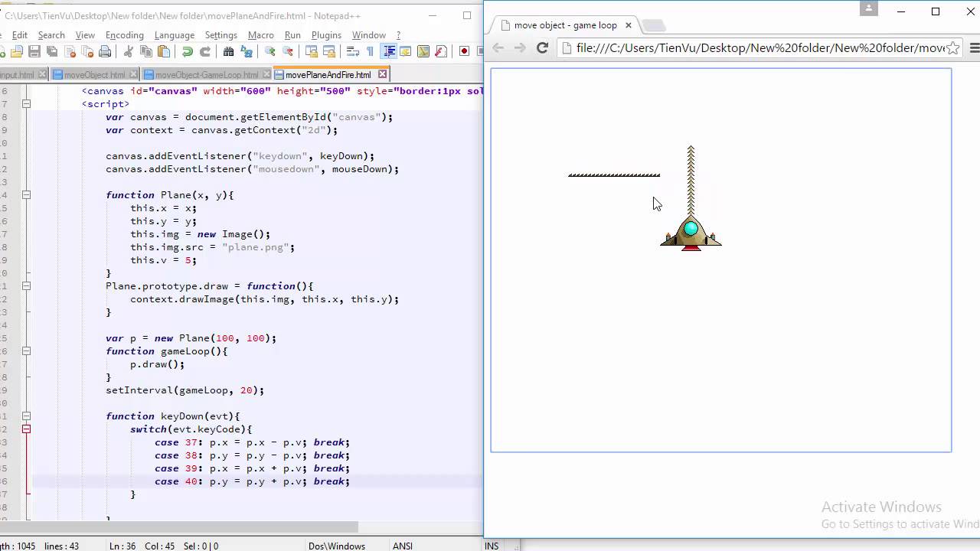Close the moveObject-GameLoop.html editor tab

point(265,75)
